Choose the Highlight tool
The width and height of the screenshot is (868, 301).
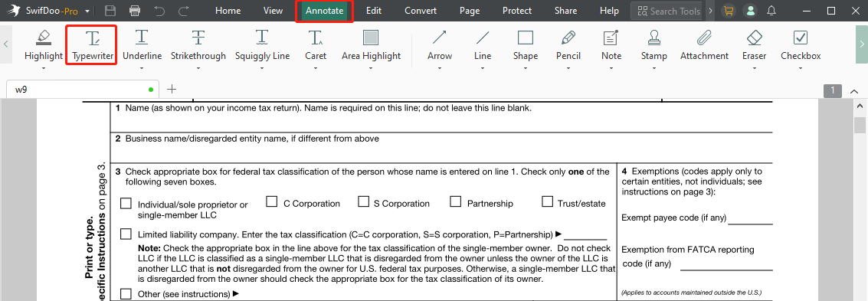coord(44,45)
